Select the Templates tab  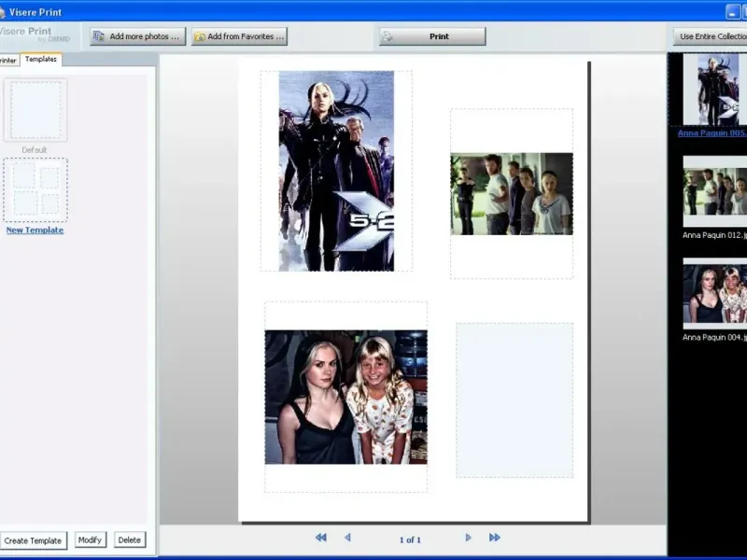(x=41, y=59)
